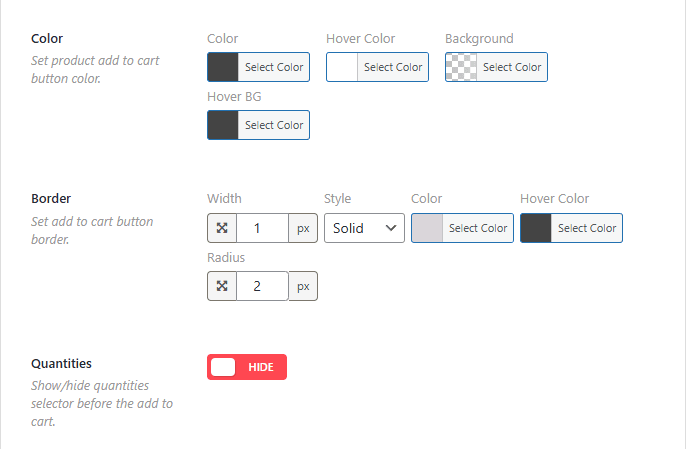Toggle the Quantities HIDE switch
This screenshot has height=449, width=688.
tap(247, 367)
